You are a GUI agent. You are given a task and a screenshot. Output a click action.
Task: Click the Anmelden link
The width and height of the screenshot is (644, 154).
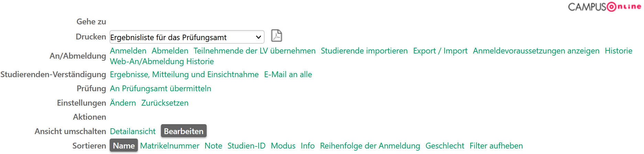point(128,51)
